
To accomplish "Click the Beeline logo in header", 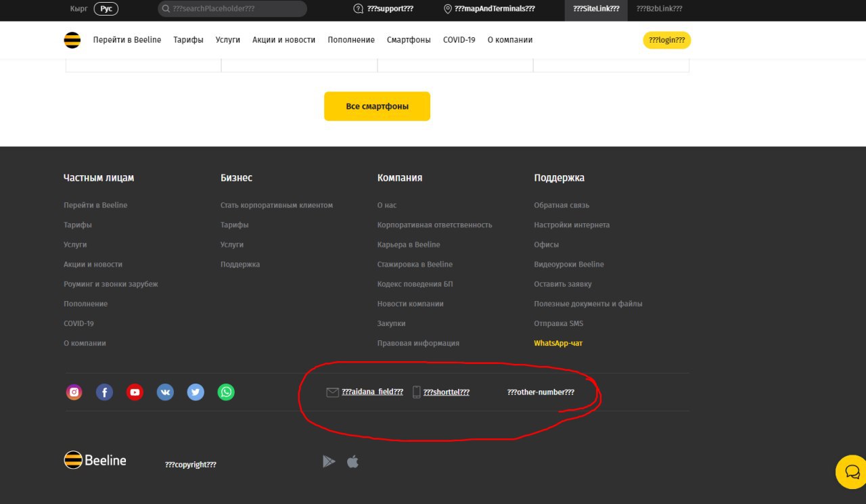I will [x=72, y=40].
